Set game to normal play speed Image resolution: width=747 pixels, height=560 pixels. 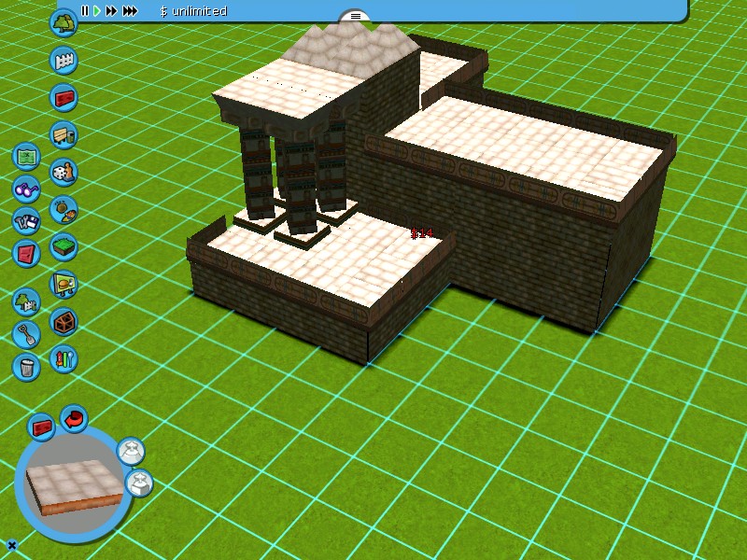pyautogui.click(x=97, y=11)
